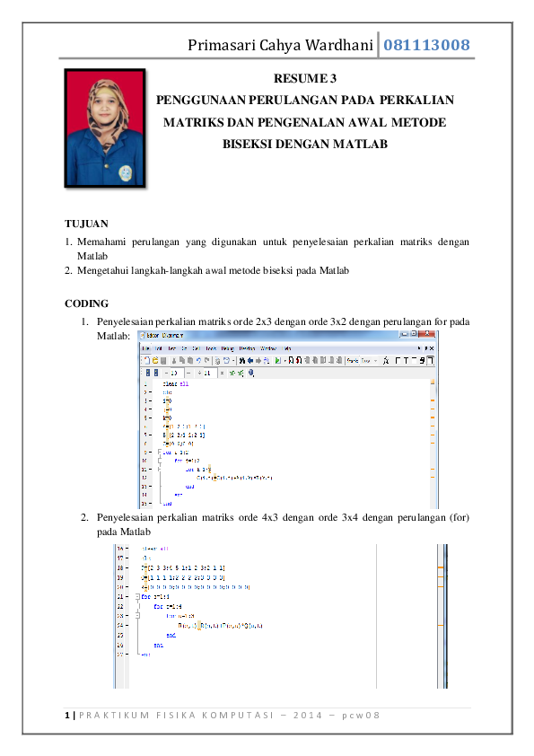Open the Debug menu in the menu bar
This screenshot has height=756, width=534.
[227, 348]
